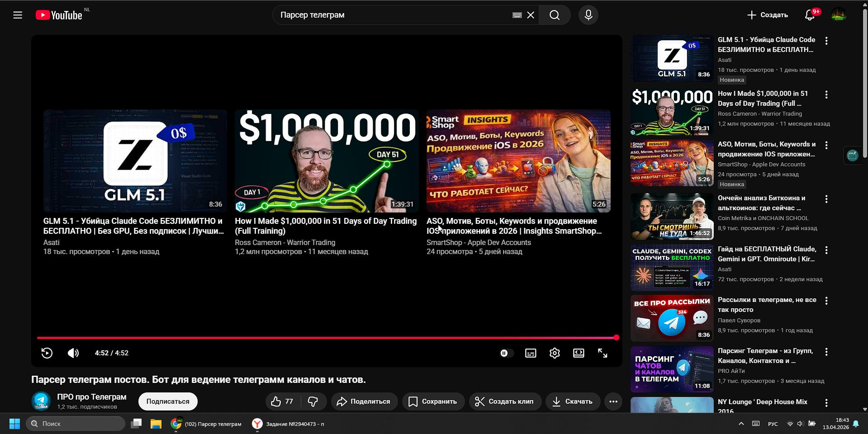Open options for sidebar How I Made $1,000,000 video
Viewport: 868px width, 434px height.
pyautogui.click(x=826, y=94)
